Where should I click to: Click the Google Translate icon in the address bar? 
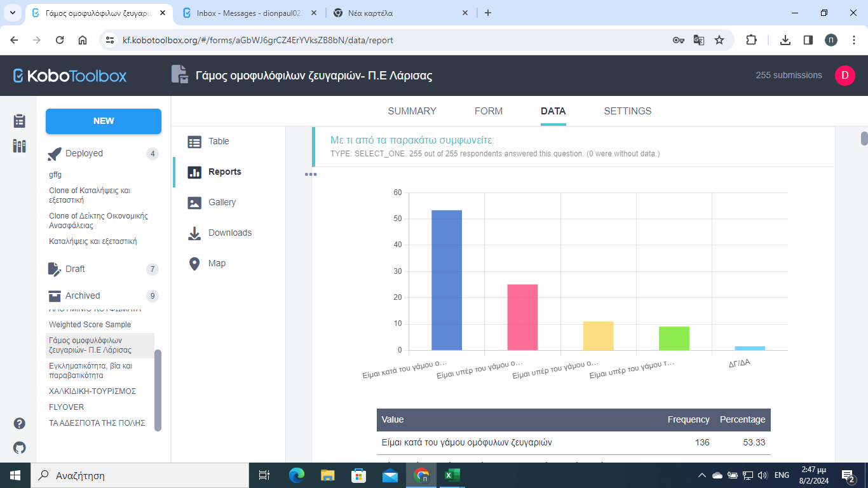pyautogui.click(x=699, y=39)
